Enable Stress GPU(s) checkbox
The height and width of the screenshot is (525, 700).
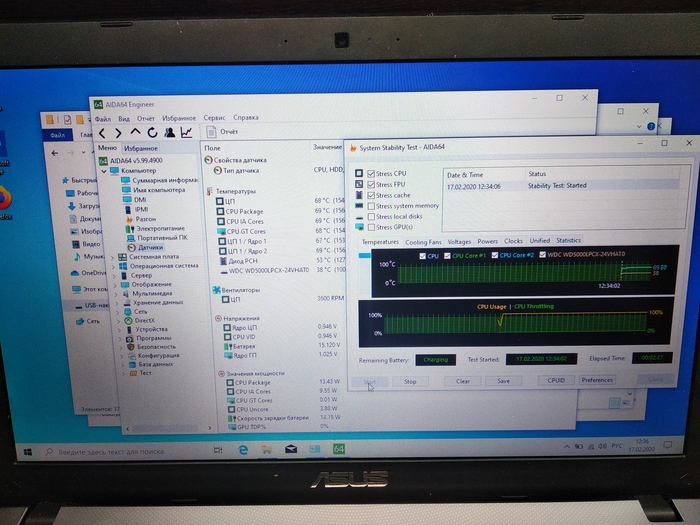371,226
